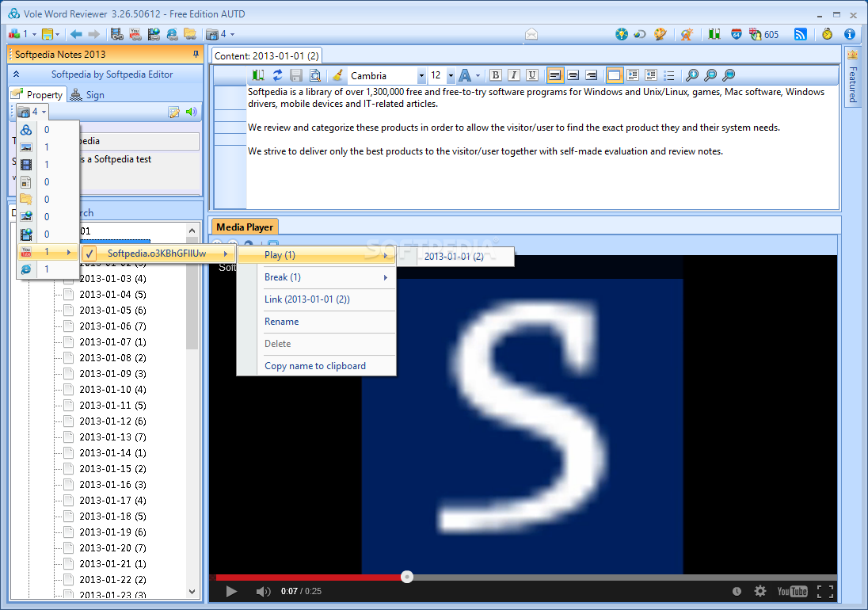
Task: Click the YouTube link icon in top toolbar
Action: click(135, 34)
